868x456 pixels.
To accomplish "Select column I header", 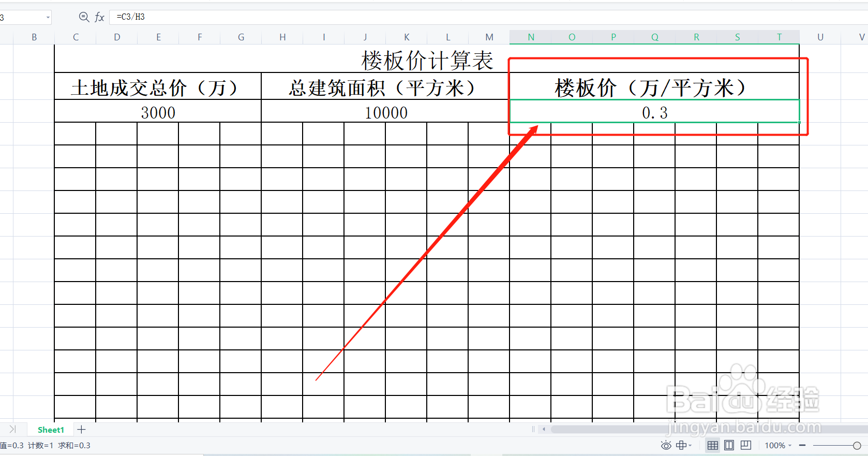I will (x=324, y=37).
